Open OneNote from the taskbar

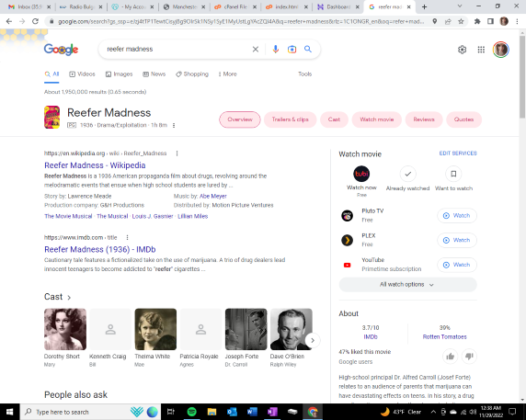(272, 412)
